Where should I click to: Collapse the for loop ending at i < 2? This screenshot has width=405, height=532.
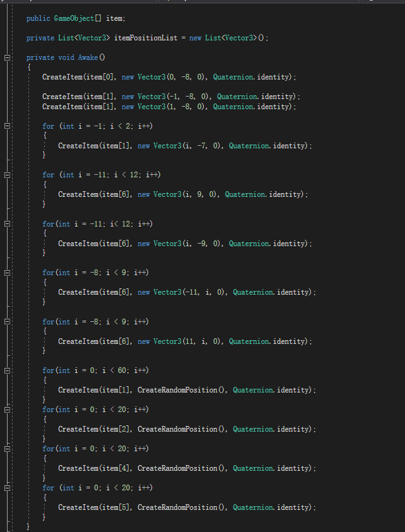7,126
